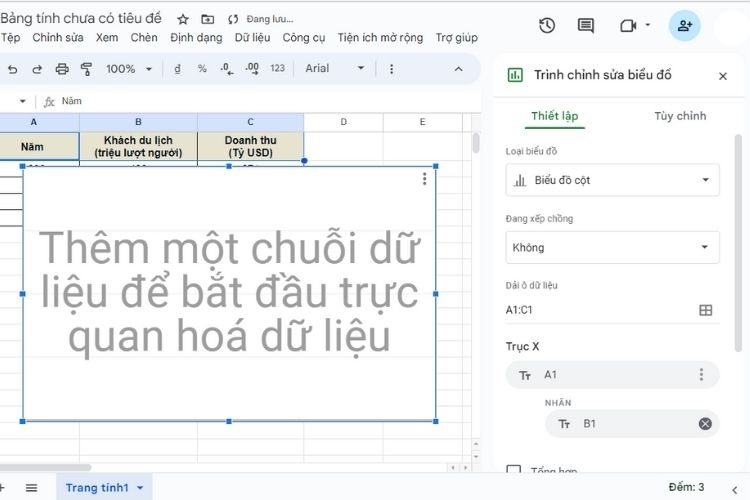750x500 pixels.
Task: Select column A header
Action: coord(39,122)
